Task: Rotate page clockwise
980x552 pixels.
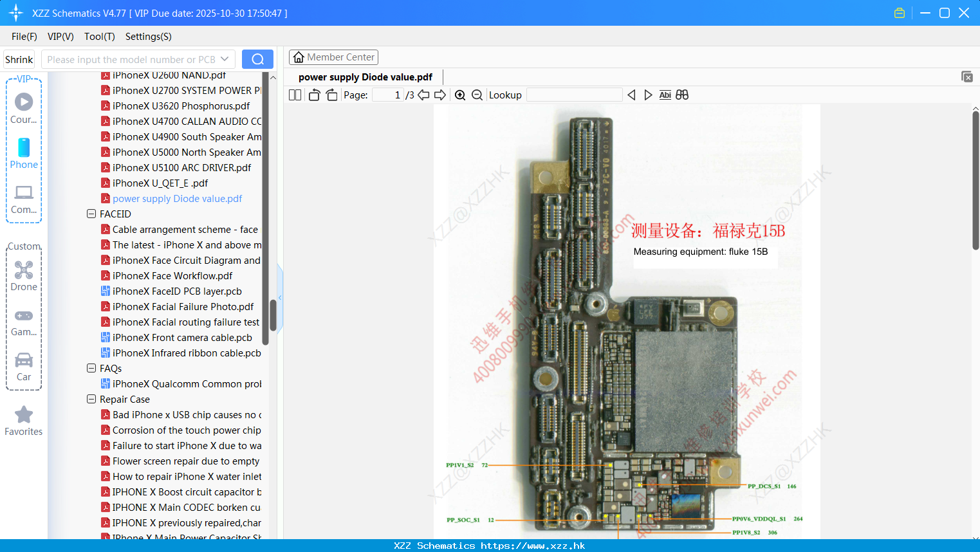Action: coord(331,95)
